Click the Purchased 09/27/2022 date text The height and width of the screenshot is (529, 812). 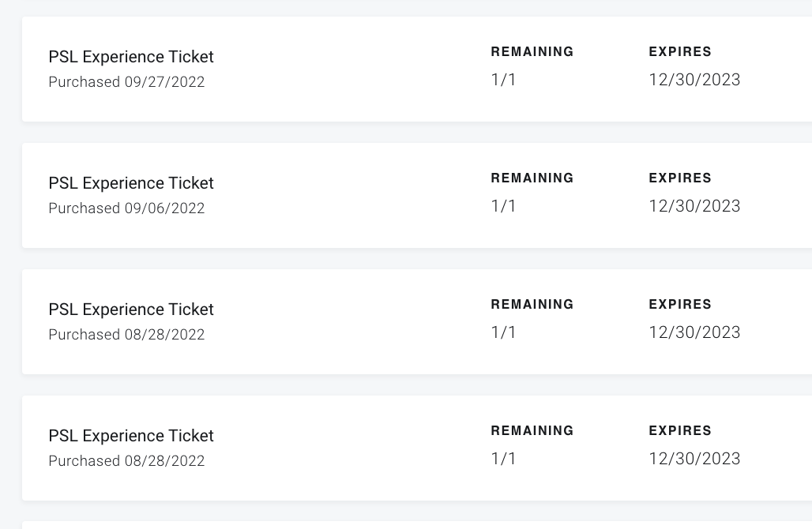(126, 81)
